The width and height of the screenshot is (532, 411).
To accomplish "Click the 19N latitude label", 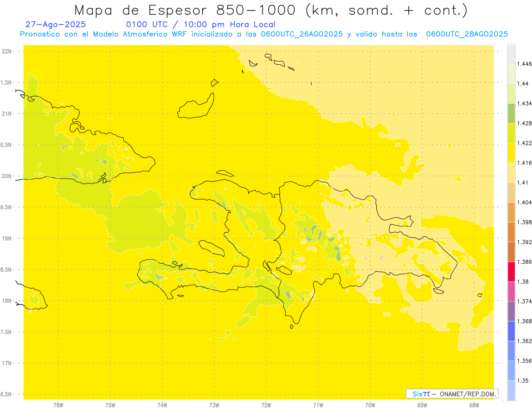I will tap(7, 239).
